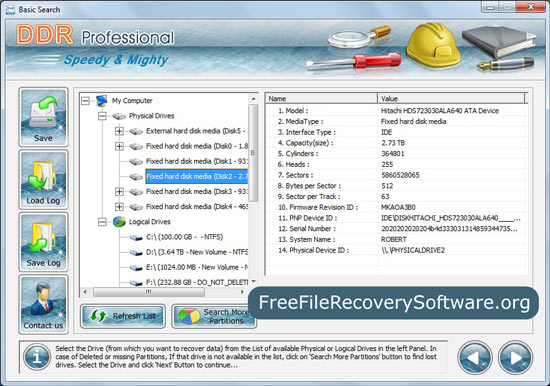Click the Save Log folder icon
The height and width of the screenshot is (386, 550).
tap(43, 242)
